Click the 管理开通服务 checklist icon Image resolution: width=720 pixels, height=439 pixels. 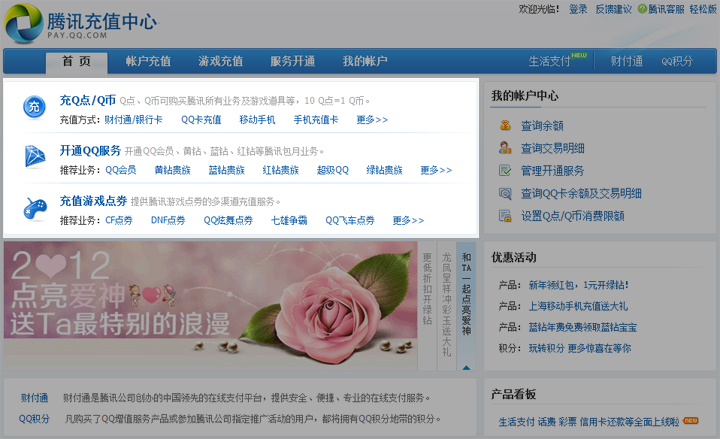(x=505, y=170)
